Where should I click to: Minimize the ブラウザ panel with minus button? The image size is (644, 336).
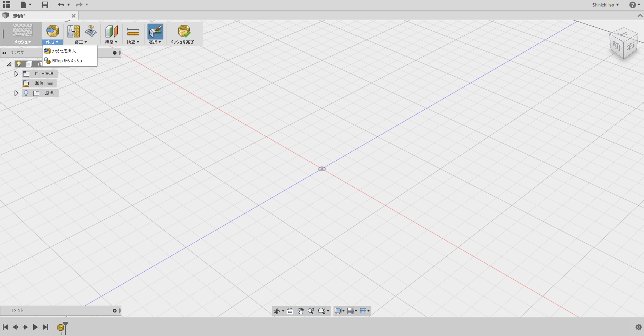pos(114,53)
